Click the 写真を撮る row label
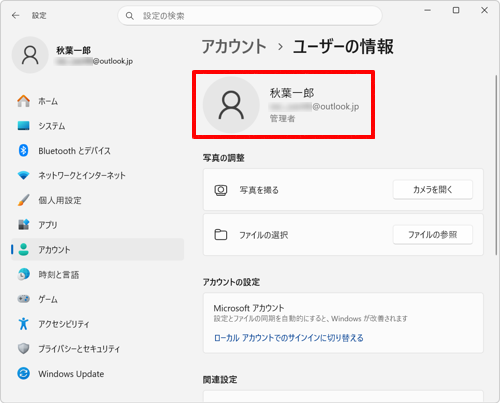 pos(259,190)
